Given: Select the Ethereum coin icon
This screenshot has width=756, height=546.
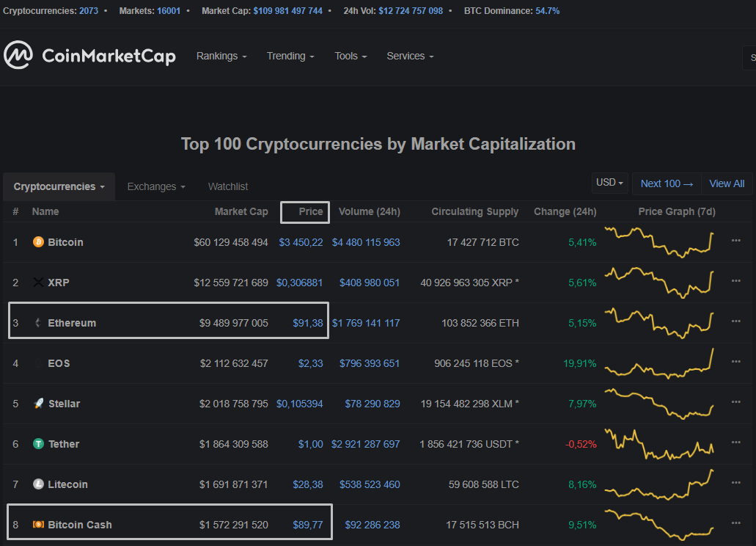Looking at the screenshot, I should click(38, 322).
